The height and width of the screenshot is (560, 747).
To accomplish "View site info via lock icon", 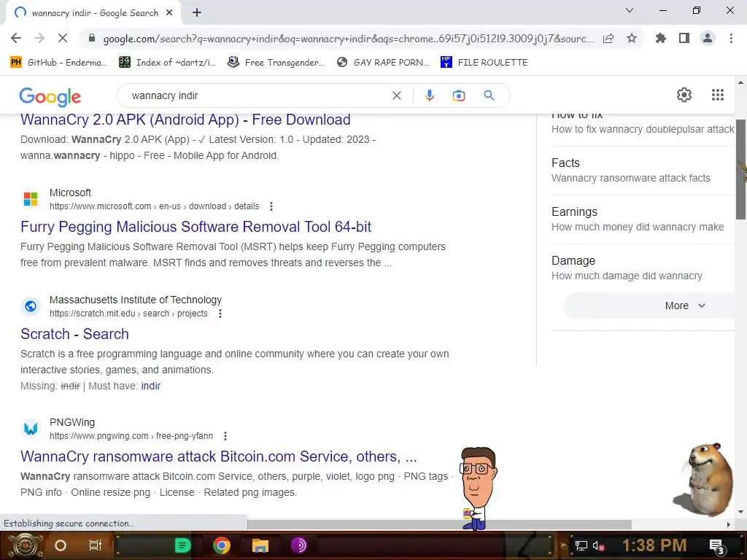I will [x=92, y=38].
